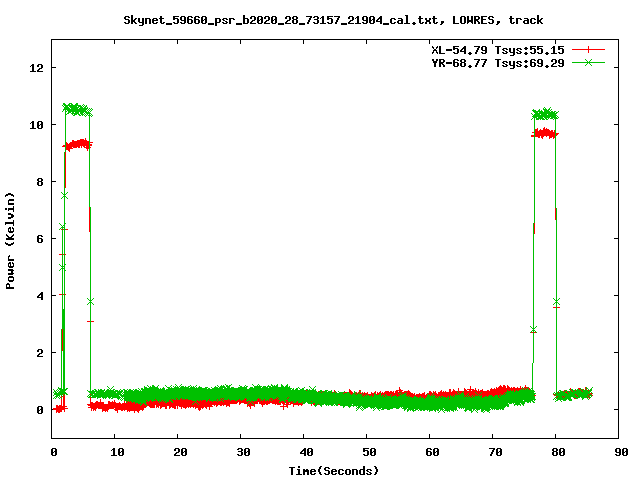Click the y-axis tick label 6
This screenshot has height=480, width=640.
coord(40,239)
